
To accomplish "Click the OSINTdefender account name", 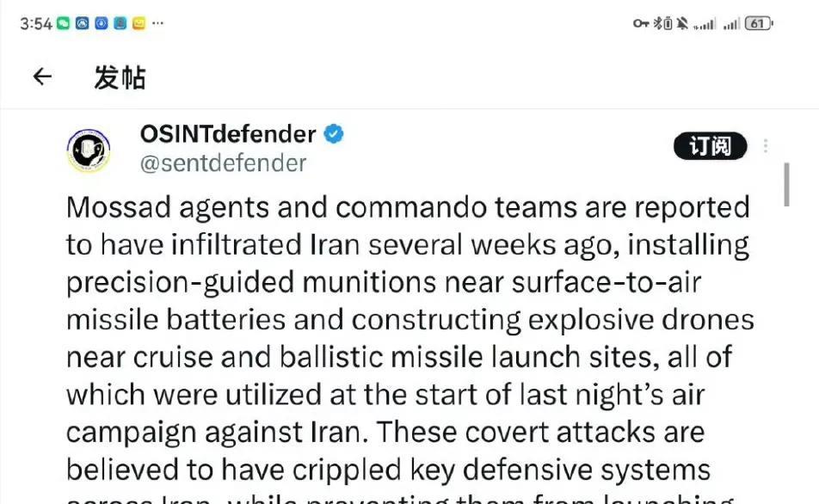I will click(228, 134).
